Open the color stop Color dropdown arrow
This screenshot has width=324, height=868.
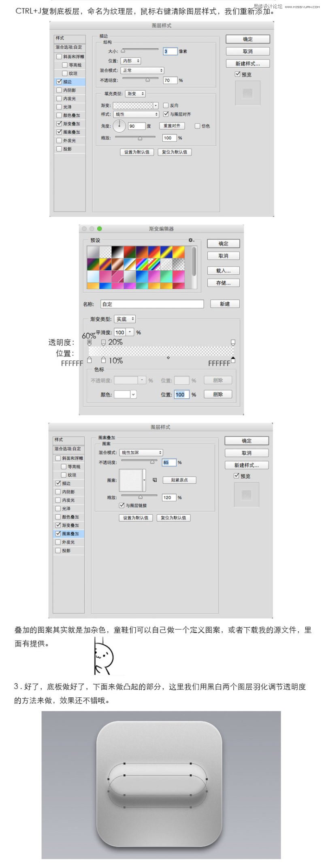(x=133, y=394)
